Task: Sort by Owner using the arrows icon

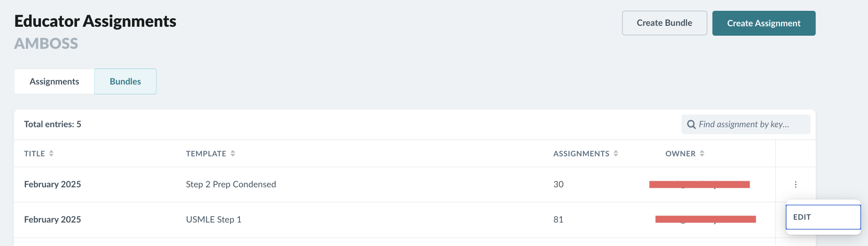Action: pyautogui.click(x=702, y=154)
